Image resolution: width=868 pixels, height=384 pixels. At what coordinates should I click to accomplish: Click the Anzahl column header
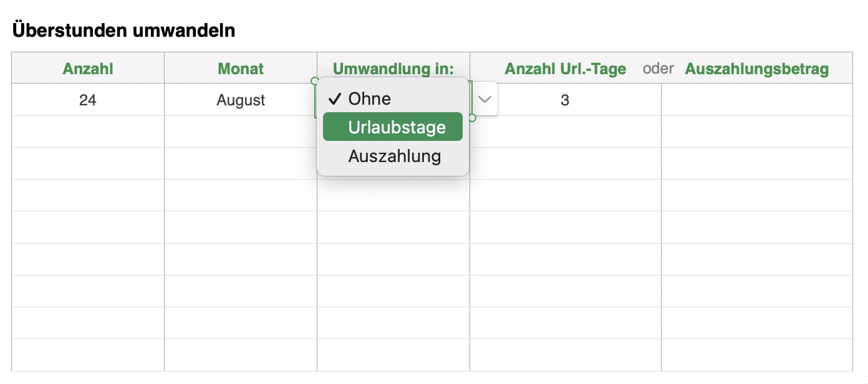coord(88,69)
